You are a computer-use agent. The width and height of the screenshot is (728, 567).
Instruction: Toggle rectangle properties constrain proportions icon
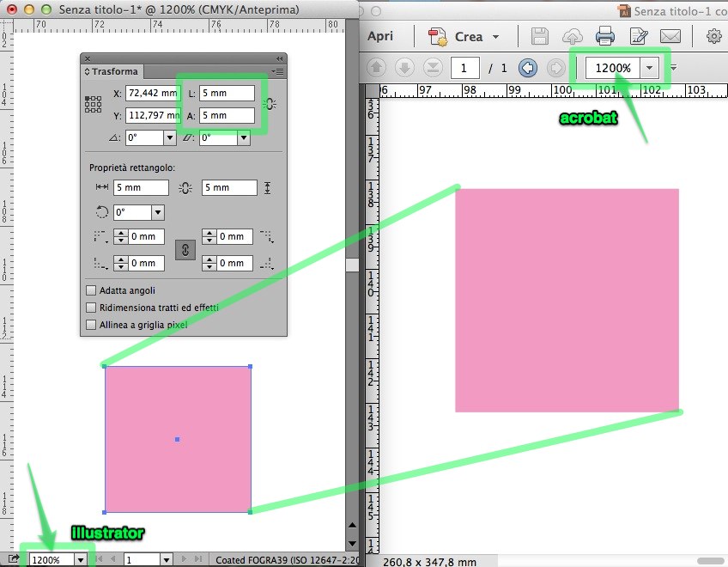185,188
